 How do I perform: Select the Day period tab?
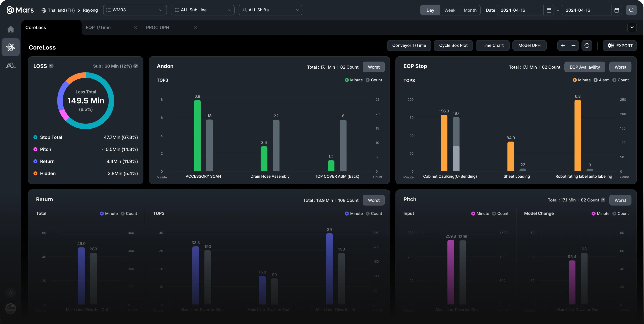(430, 10)
